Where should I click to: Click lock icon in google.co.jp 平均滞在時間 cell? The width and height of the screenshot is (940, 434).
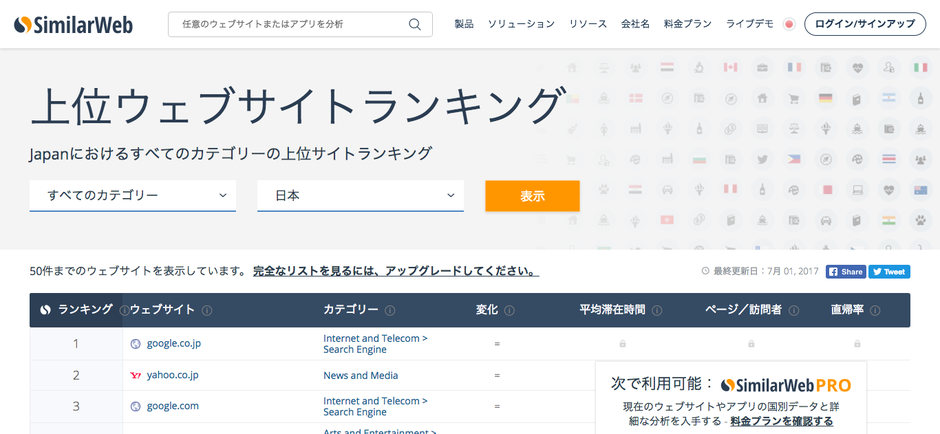(622, 344)
